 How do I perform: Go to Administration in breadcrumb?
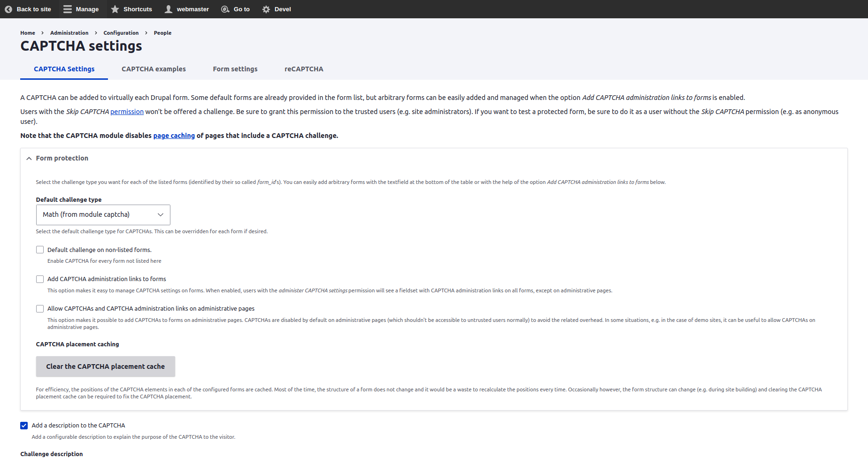(69, 33)
